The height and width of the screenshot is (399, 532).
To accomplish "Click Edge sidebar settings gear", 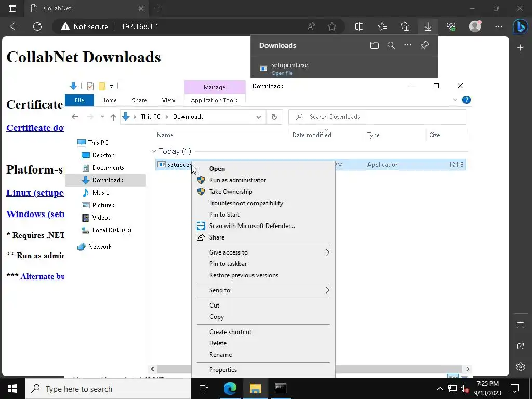I will (x=521, y=367).
